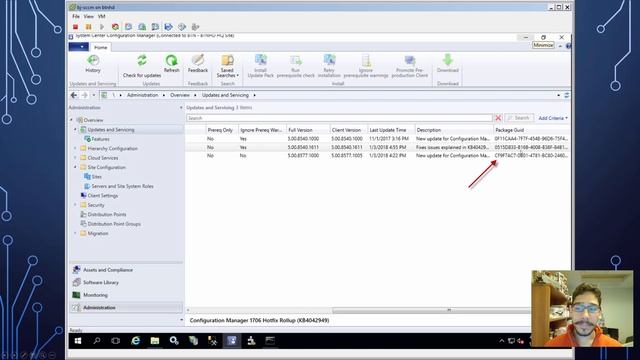Open the Features node in the tree

click(100, 139)
